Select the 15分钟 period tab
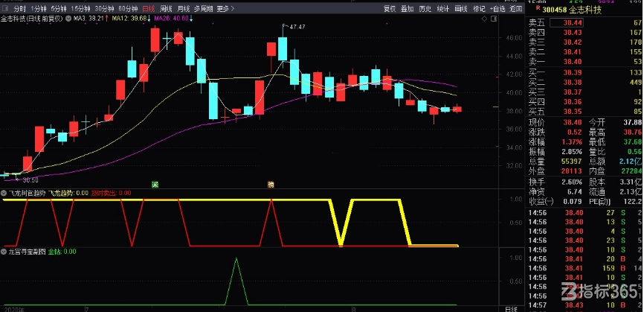Viewport: 644px width, 312px height. [x=80, y=9]
